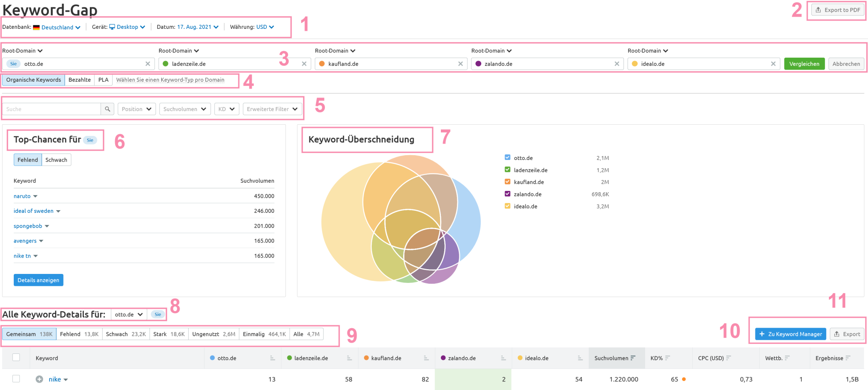Image resolution: width=868 pixels, height=390 pixels.
Task: Click the Vergleichen button
Action: pyautogui.click(x=804, y=64)
